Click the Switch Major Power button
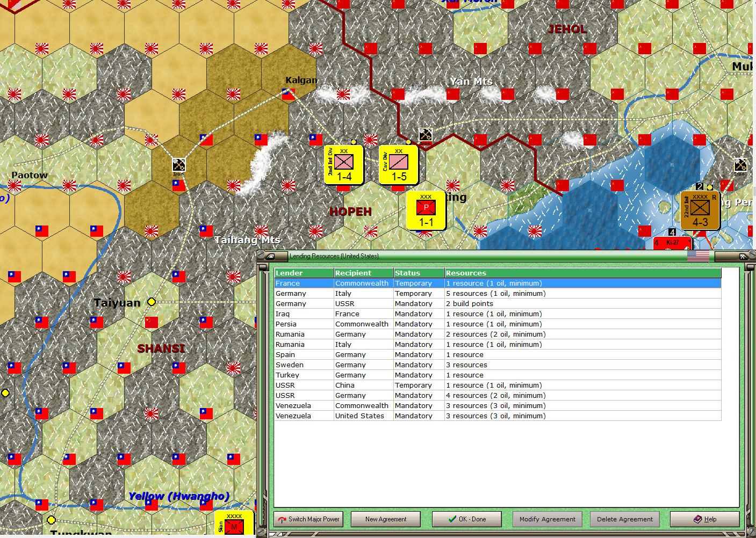The height and width of the screenshot is (538, 756). [x=309, y=519]
